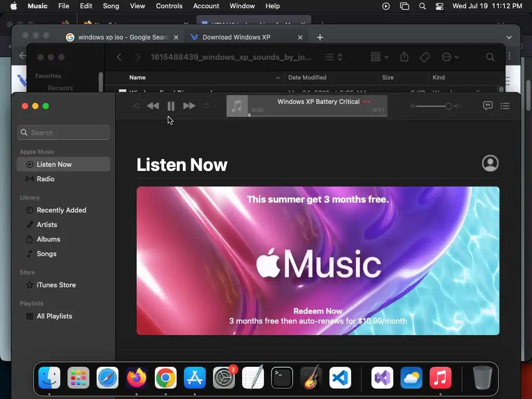The height and width of the screenshot is (399, 532).
Task: Open Finder more actions dropdown
Action: tap(450, 57)
